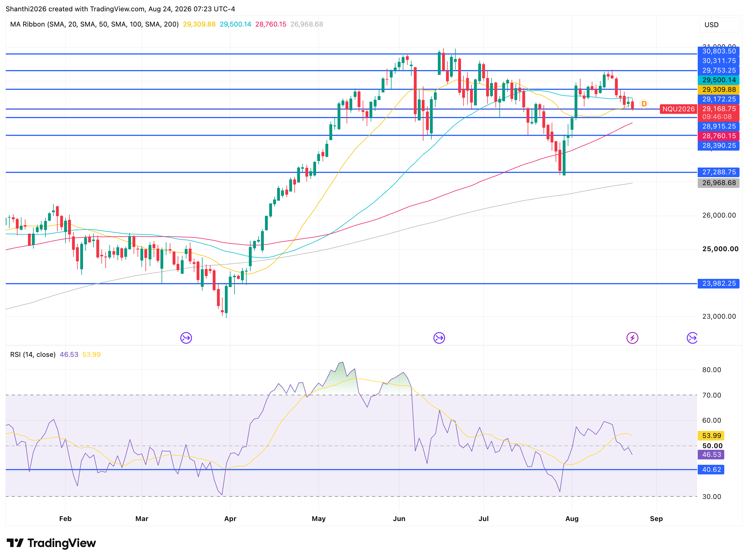Select the RSI (14, close) legend
748x560 pixels.
tap(33, 354)
